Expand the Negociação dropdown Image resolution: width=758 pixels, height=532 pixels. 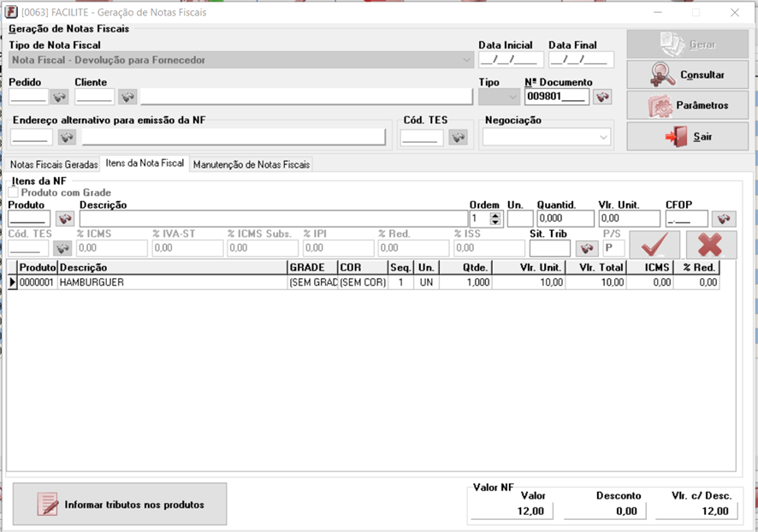[603, 137]
